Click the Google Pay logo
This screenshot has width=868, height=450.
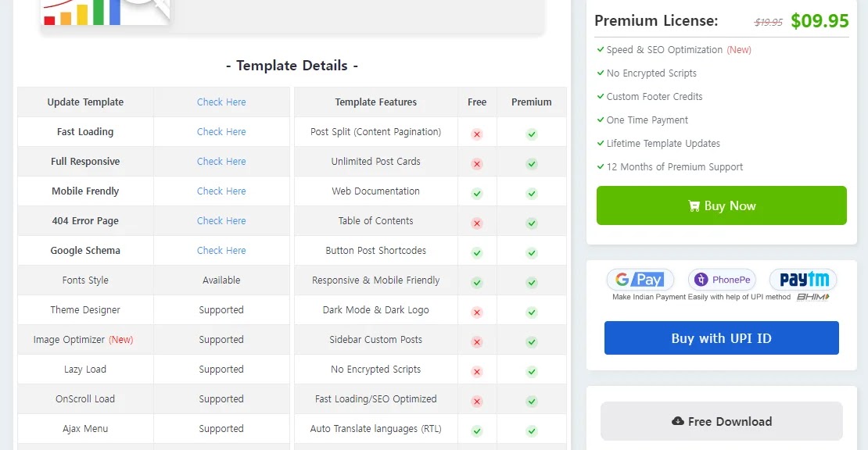[640, 280]
